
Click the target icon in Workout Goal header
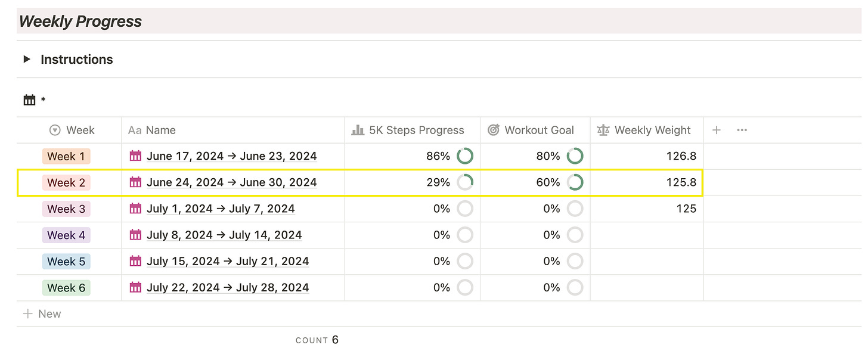tap(494, 130)
